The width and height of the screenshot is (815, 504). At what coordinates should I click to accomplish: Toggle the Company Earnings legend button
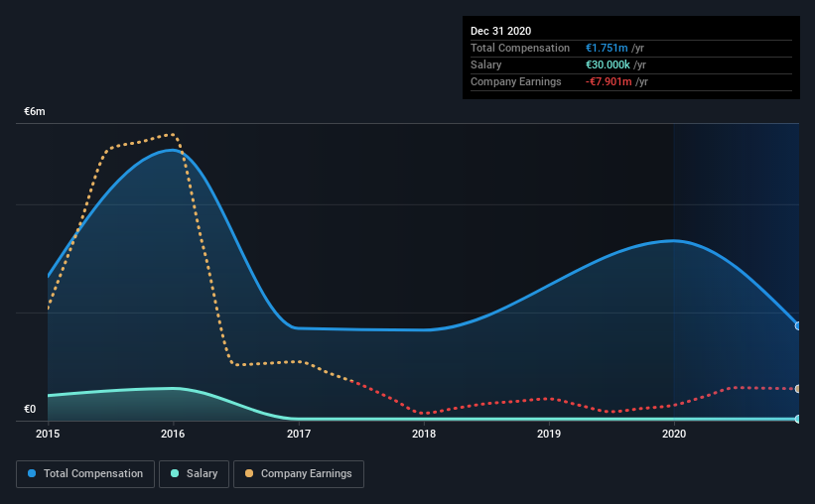[299, 474]
